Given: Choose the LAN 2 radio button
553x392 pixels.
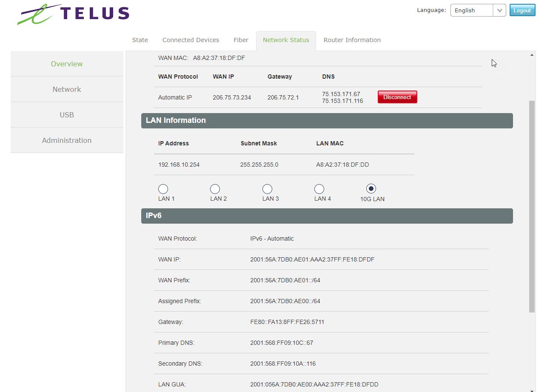Looking at the screenshot, I should (215, 189).
